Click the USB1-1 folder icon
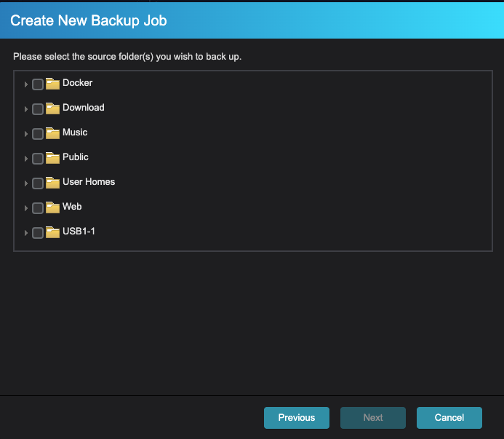Screen dimensions: 504x439 tap(52, 232)
